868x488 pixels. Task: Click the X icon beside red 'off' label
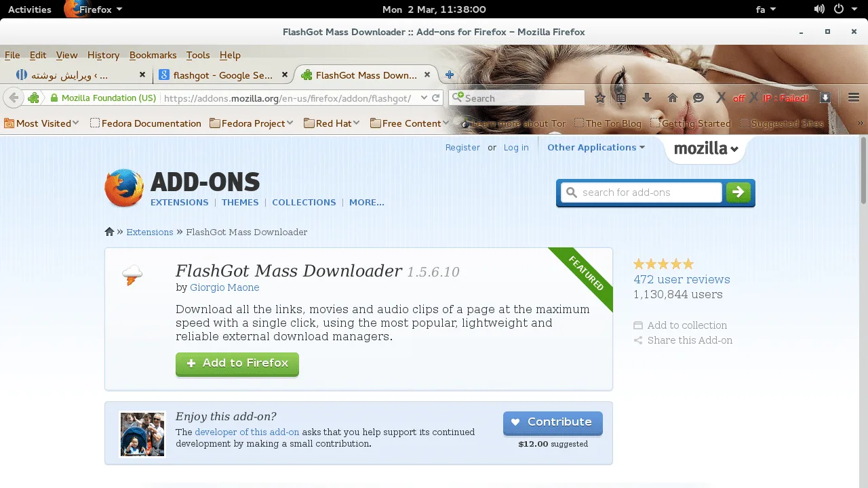click(x=721, y=98)
